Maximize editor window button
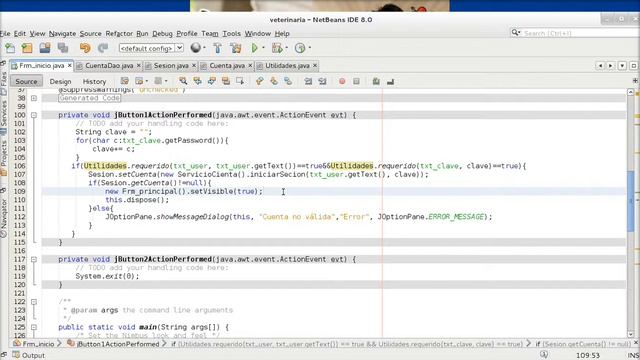 [633, 65]
